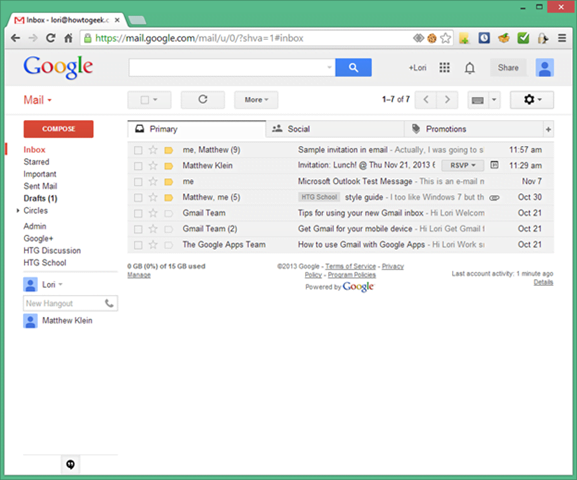Screen dimensions: 577x480
Task: Select the Matthew, me (5) conversation checkbox
Action: [x=138, y=198]
